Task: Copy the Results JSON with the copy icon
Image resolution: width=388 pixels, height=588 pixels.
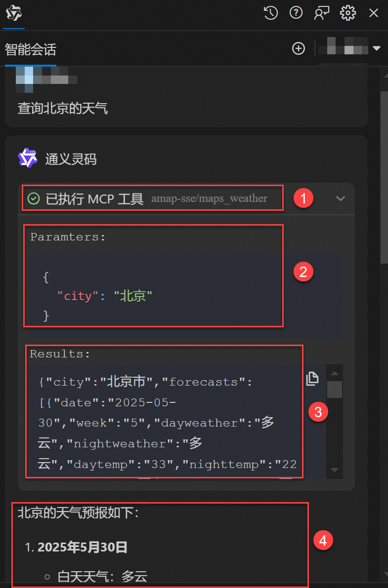Action: [x=312, y=378]
